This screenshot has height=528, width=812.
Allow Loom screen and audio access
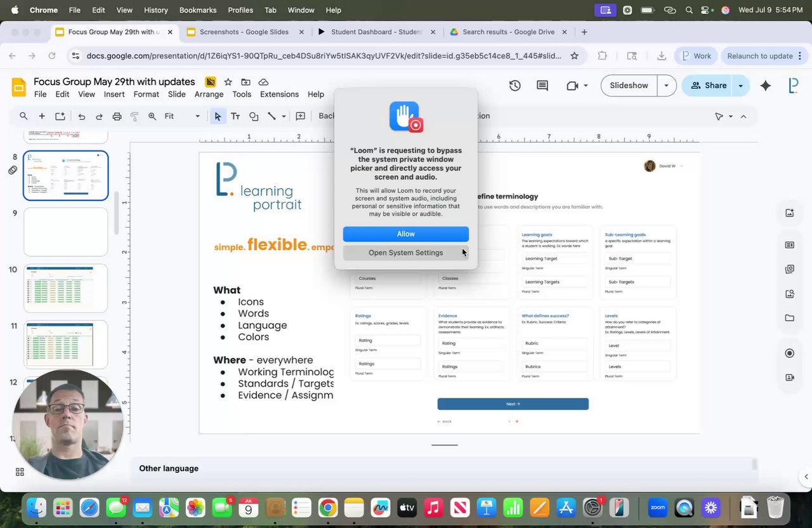(406, 234)
